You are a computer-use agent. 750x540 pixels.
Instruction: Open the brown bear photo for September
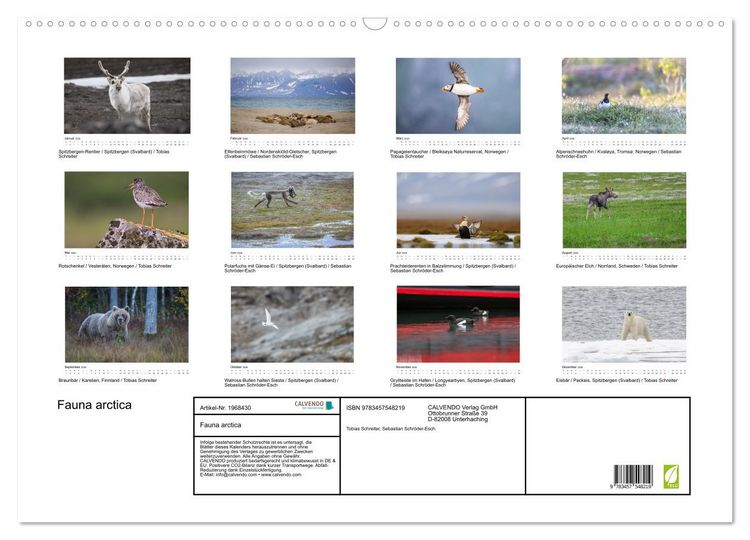(127, 324)
